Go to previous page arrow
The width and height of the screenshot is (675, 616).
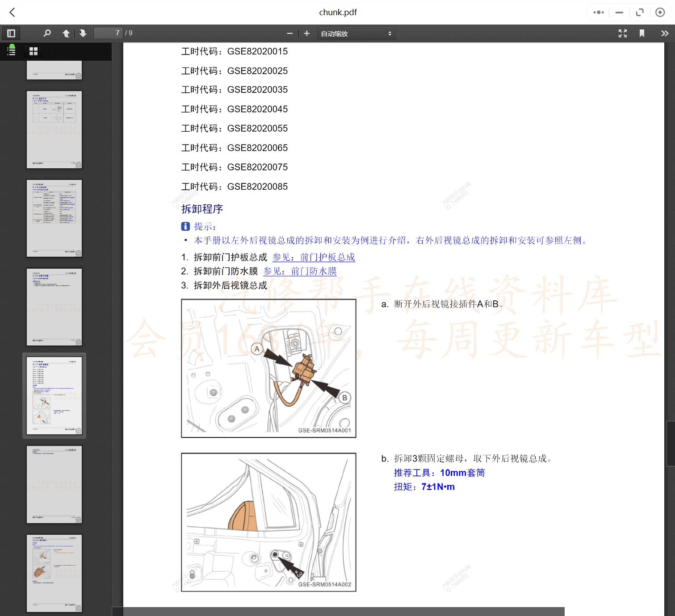tap(66, 33)
